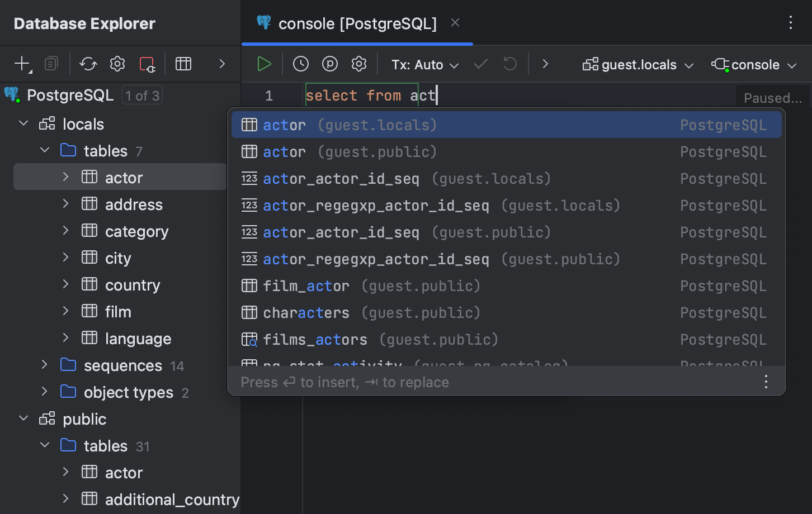Disconnect the database with the red disconnect icon
This screenshot has width=812, height=514.
(147, 64)
